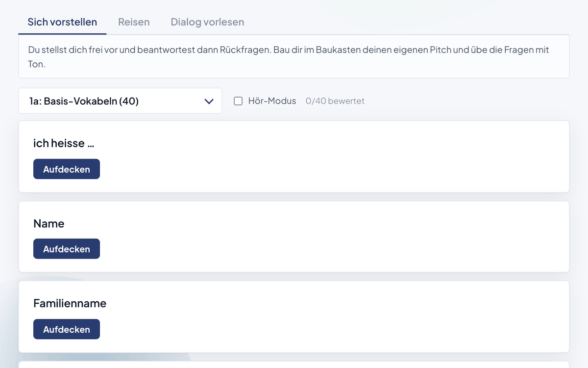Click the "Name" vocabulary word
This screenshot has width=588, height=368.
pos(49,224)
